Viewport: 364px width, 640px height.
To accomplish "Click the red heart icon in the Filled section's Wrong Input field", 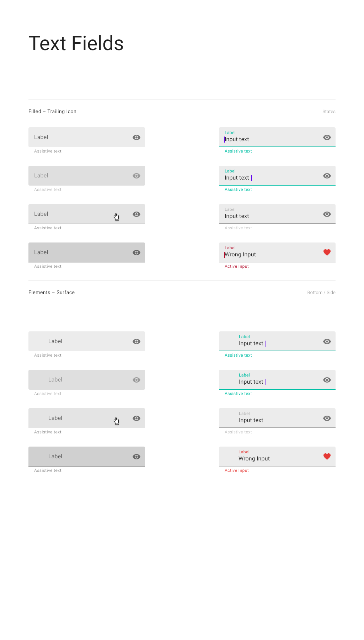I will coord(327,252).
